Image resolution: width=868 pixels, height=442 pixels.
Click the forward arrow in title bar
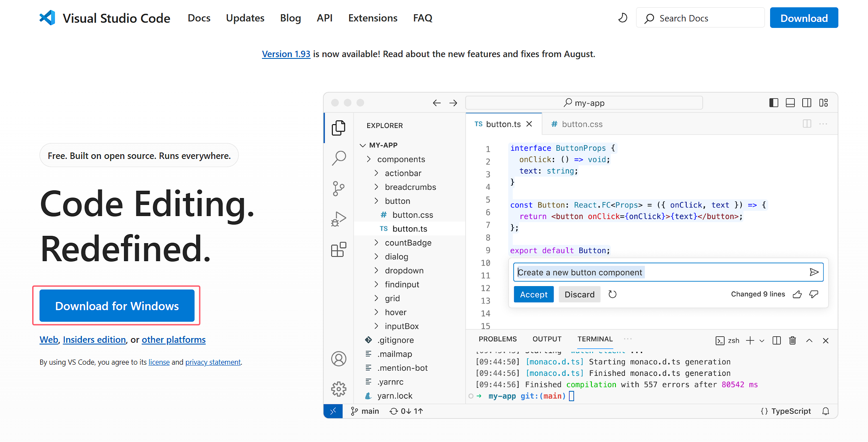point(453,103)
